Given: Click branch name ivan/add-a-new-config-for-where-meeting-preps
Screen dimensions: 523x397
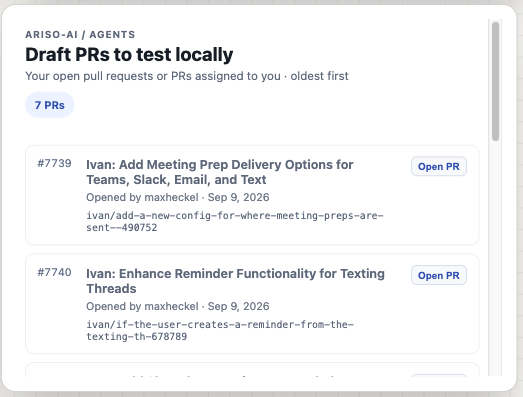Looking at the screenshot, I should [235, 222].
